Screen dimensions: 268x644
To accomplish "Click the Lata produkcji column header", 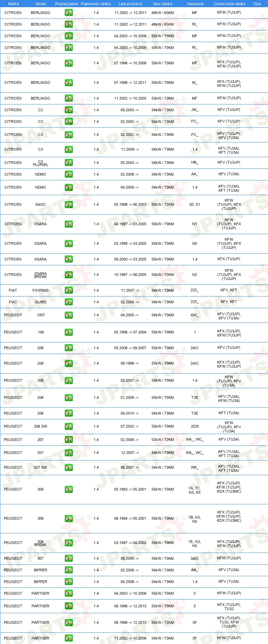I will point(130,4).
